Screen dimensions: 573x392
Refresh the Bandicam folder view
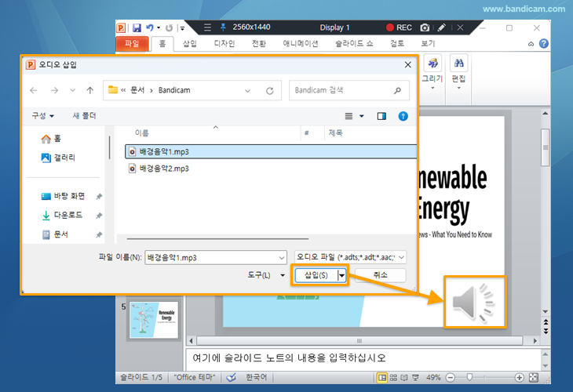tap(270, 90)
